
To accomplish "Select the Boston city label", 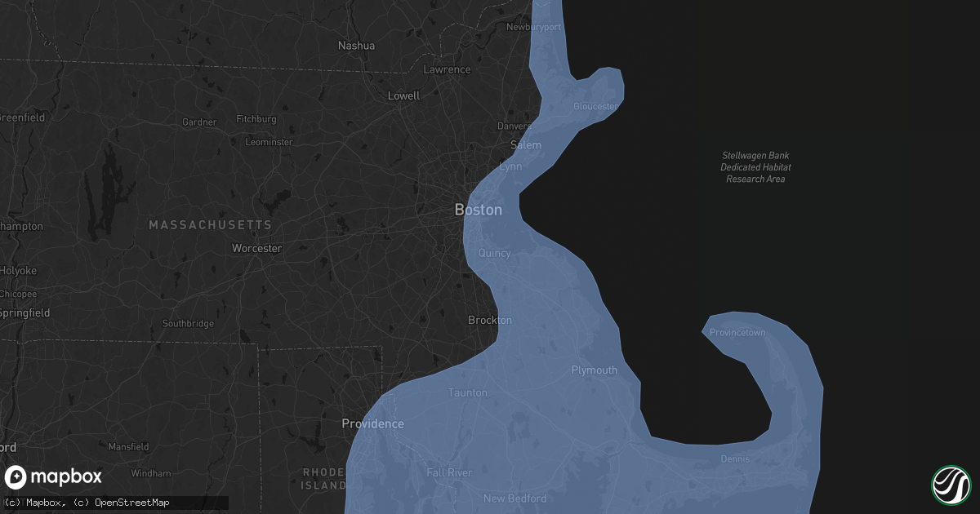I will click(479, 210).
